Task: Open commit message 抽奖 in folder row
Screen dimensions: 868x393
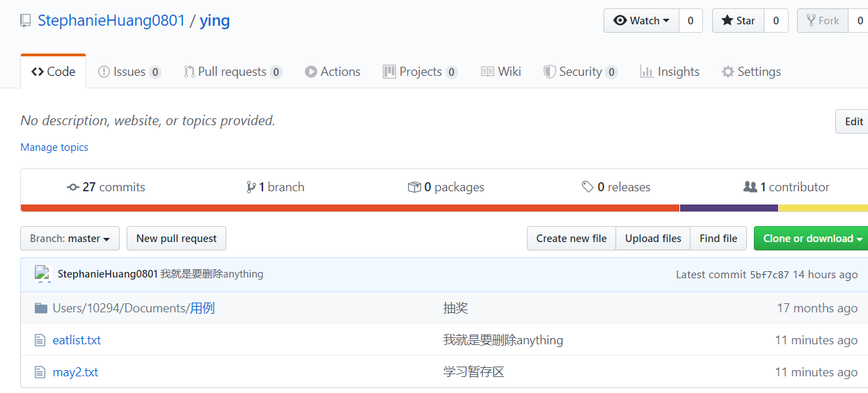Action: pos(456,308)
